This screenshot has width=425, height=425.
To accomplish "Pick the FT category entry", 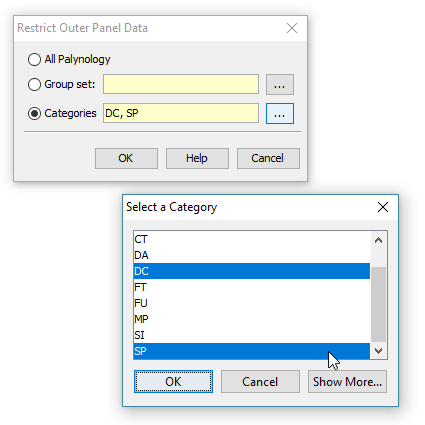I will click(252, 287).
